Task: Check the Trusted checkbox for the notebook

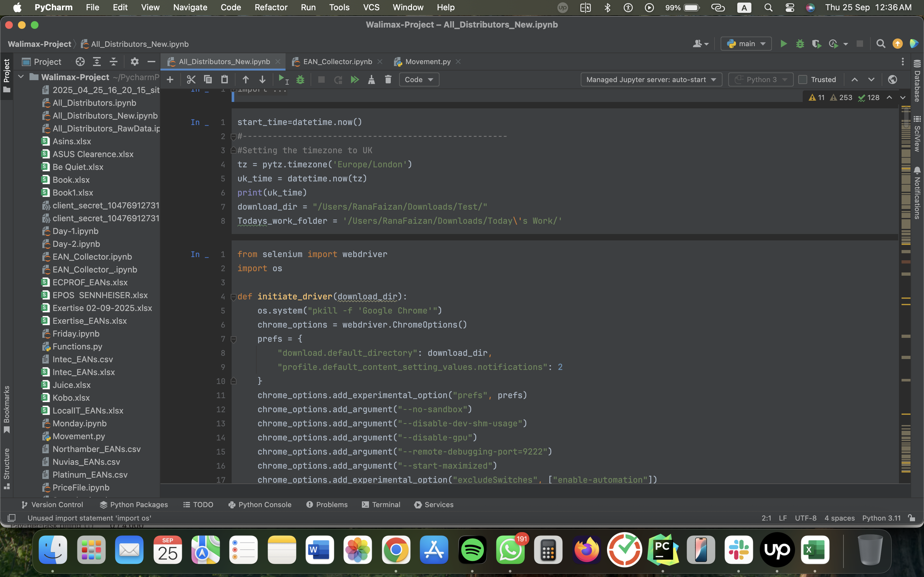Action: tap(803, 79)
